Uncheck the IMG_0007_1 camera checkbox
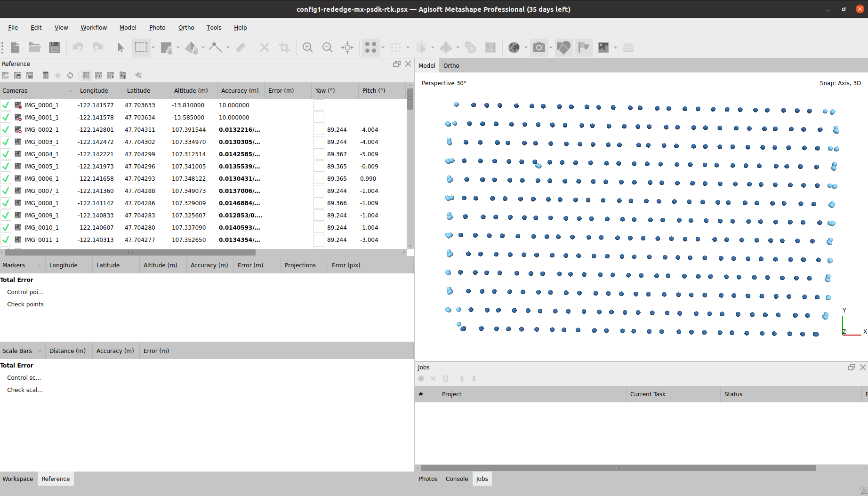Image resolution: width=868 pixels, height=496 pixels. (x=6, y=191)
